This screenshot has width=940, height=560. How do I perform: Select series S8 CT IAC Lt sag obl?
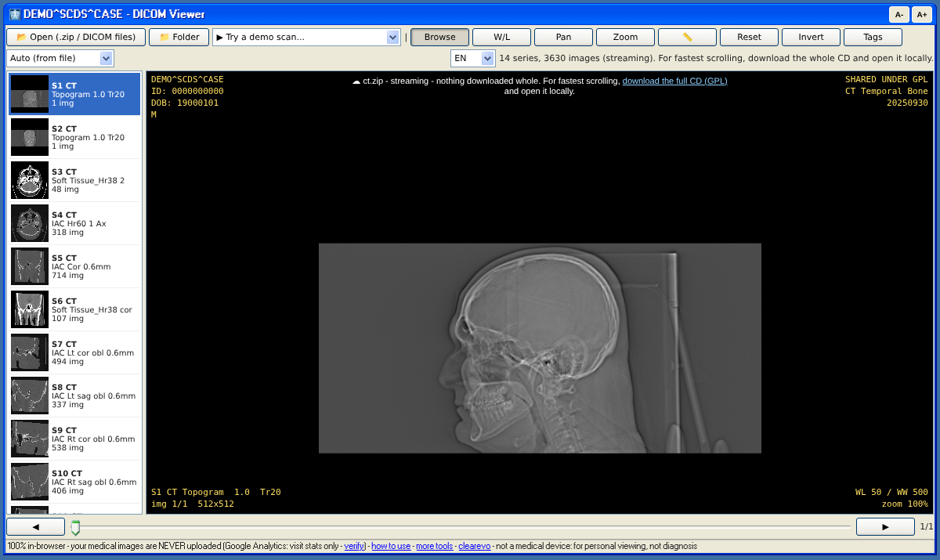point(74,396)
